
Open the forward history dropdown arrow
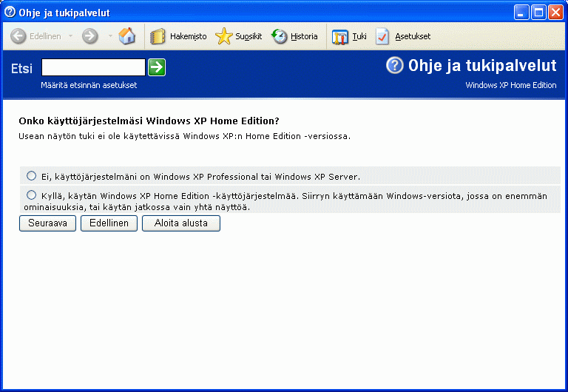point(110,36)
